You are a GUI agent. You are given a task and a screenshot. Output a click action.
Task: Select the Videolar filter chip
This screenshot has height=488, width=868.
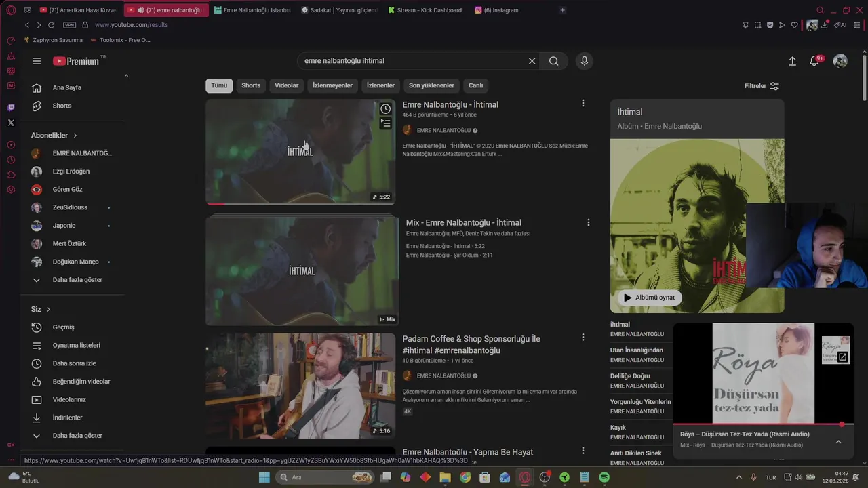(286, 85)
